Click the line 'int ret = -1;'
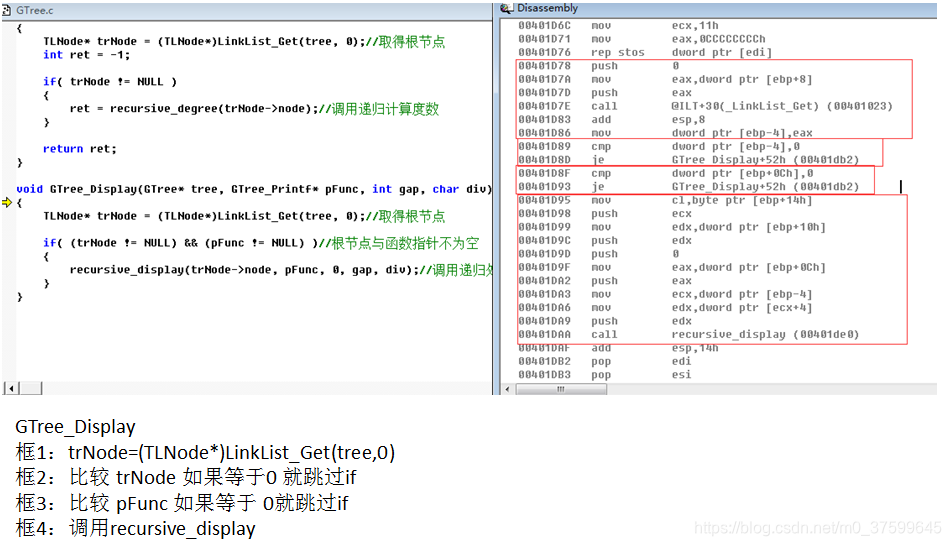Image resolution: width=951 pixels, height=546 pixels. click(x=86, y=55)
